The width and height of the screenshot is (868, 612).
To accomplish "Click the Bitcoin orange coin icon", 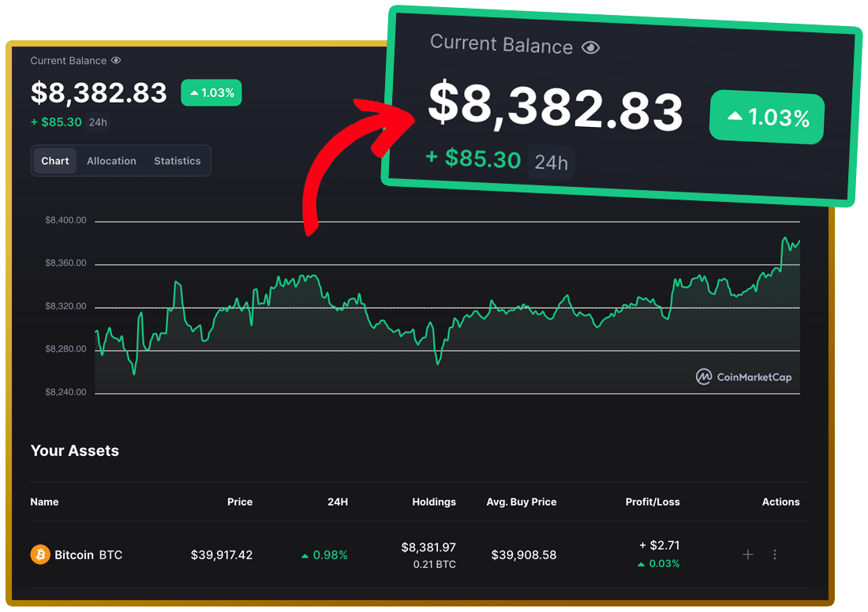I will coord(40,554).
